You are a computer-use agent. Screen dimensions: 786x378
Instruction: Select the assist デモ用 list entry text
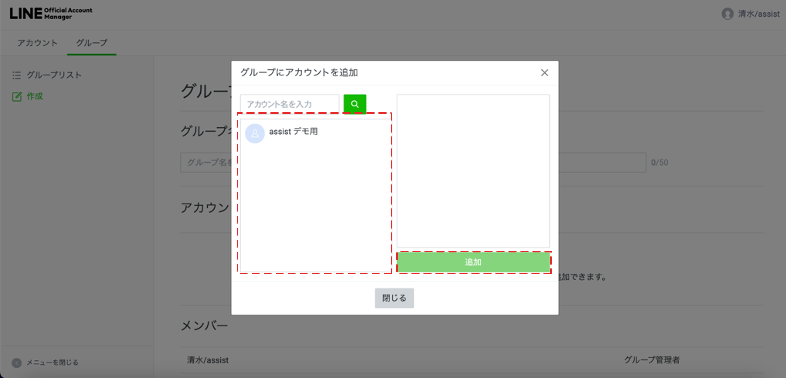(293, 132)
